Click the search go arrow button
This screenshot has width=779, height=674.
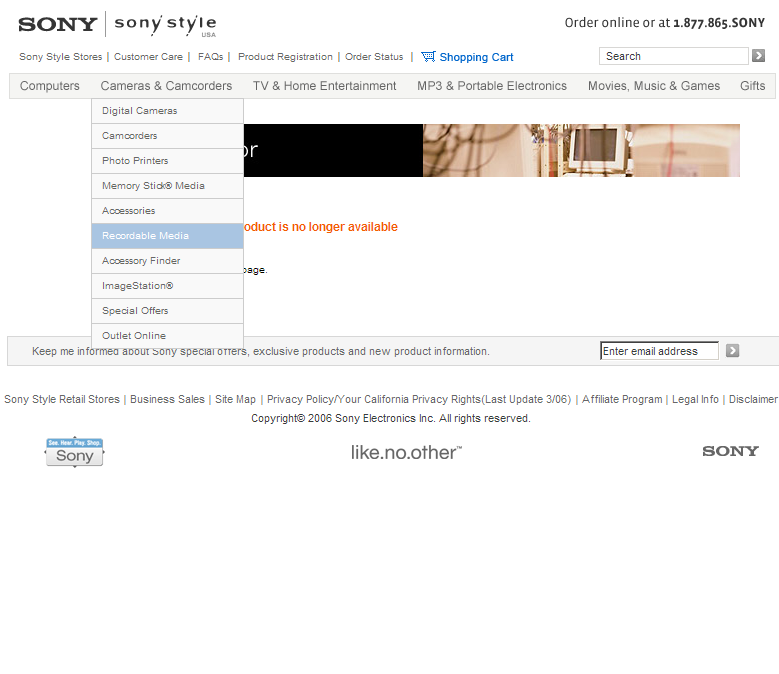point(758,56)
